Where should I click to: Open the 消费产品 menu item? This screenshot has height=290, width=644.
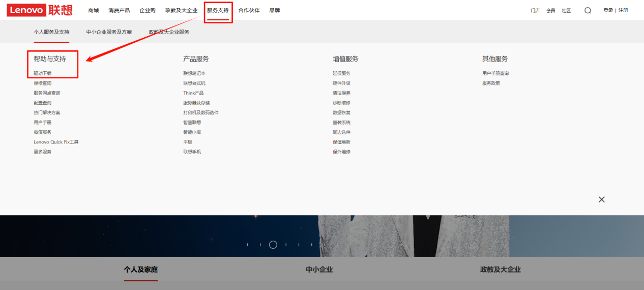(x=119, y=10)
